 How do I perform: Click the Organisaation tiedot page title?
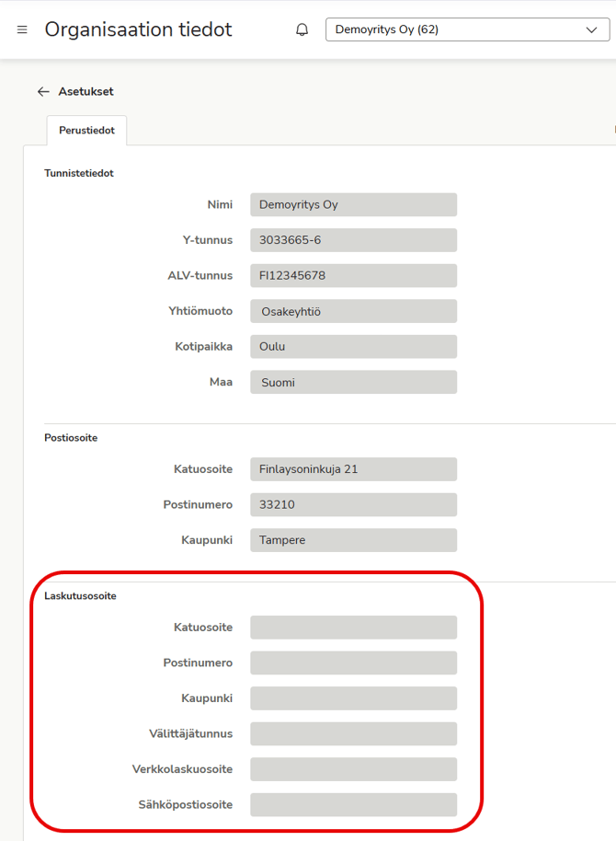pos(138,29)
